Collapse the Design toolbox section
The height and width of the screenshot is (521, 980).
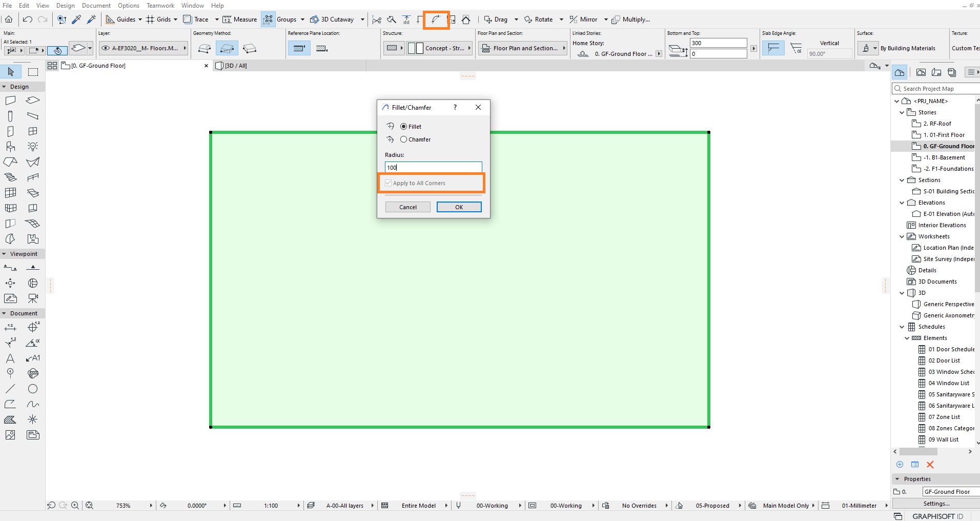(4, 87)
